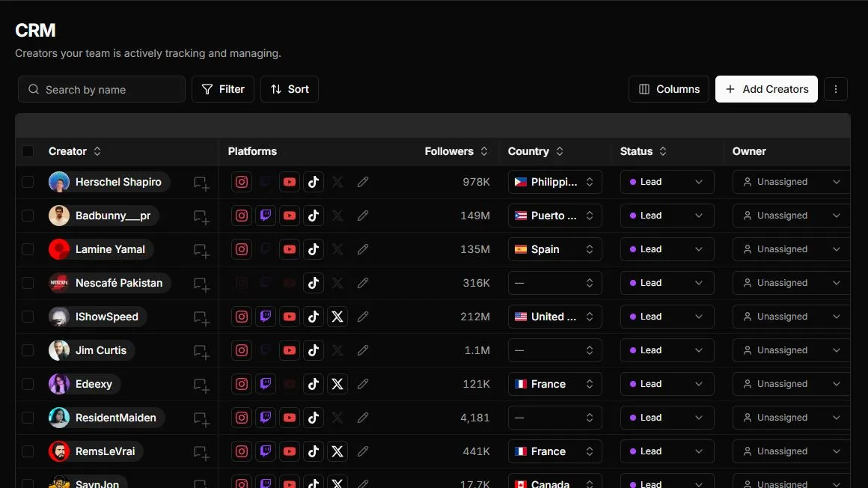Viewport: 868px width, 488px height.
Task: Open IShowSpeed's Twitch icon
Action: (x=266, y=317)
